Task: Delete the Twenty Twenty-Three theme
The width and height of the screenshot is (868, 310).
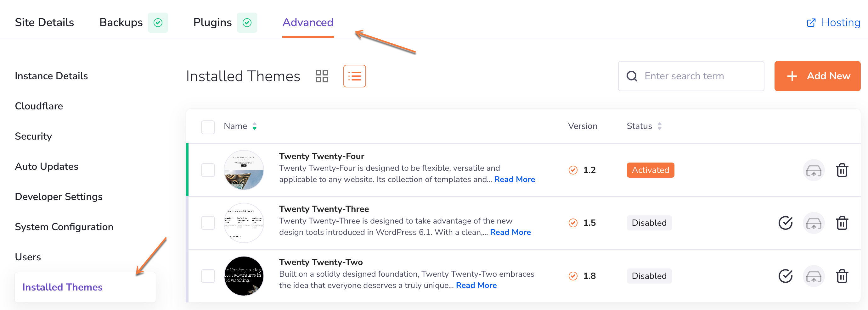Action: 841,223
